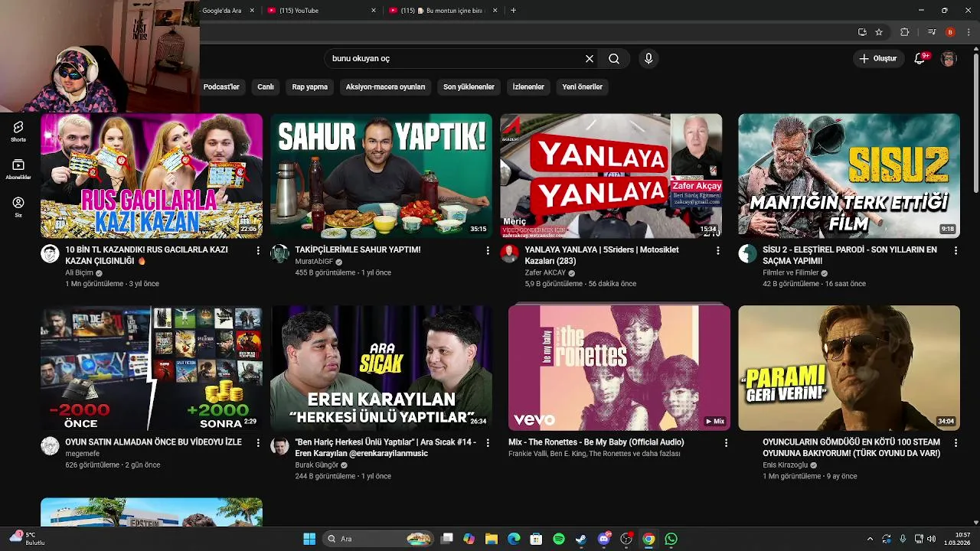Open the taskbar volume icon

coord(932,539)
